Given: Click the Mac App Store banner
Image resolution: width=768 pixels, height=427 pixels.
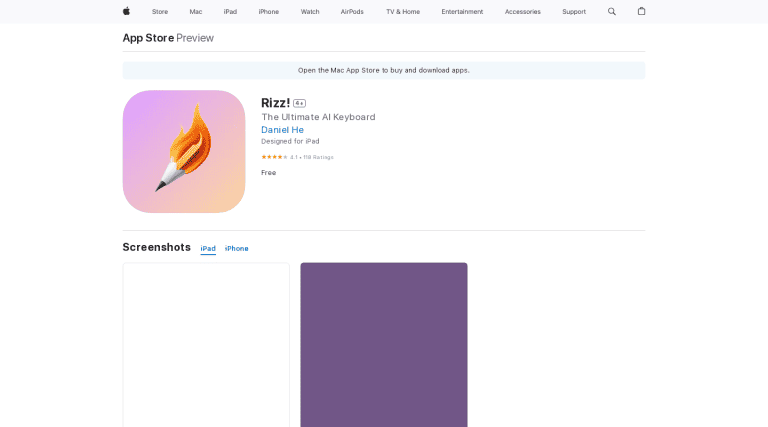Looking at the screenshot, I should tap(384, 71).
